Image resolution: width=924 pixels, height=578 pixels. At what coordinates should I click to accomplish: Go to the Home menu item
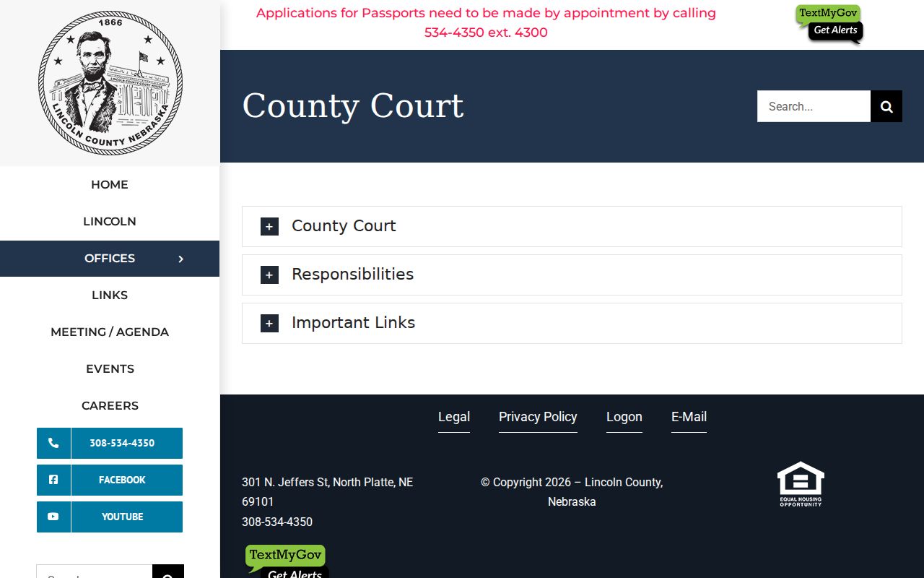110,185
